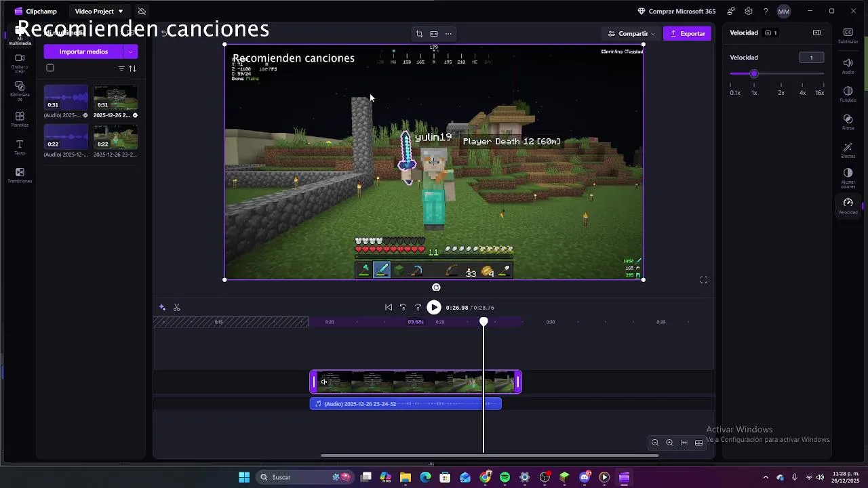Open the Audio properties panel
This screenshot has height=488, width=868.
pyautogui.click(x=848, y=66)
